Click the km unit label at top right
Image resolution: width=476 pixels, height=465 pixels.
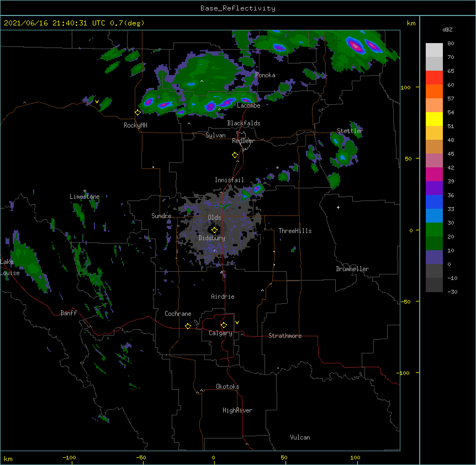[411, 23]
